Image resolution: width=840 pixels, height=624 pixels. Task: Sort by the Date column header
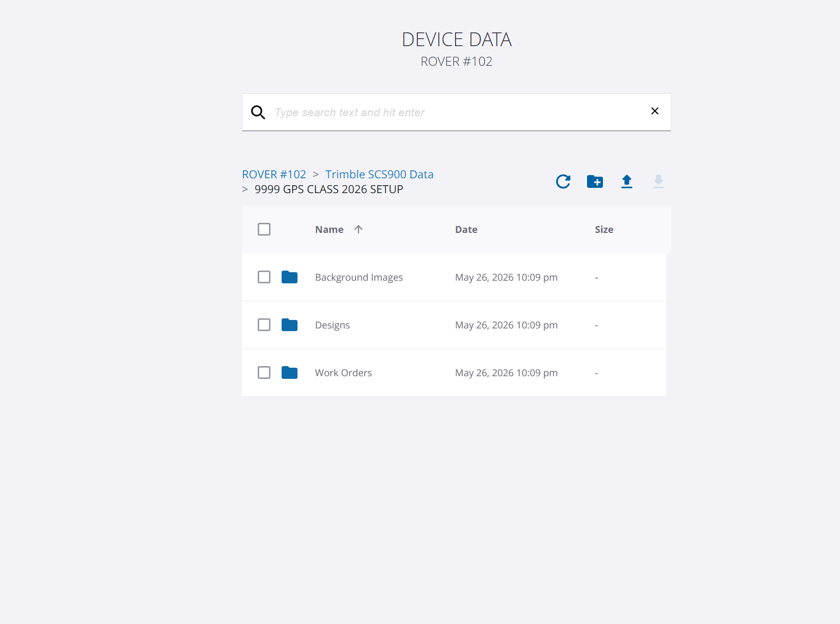click(x=466, y=230)
